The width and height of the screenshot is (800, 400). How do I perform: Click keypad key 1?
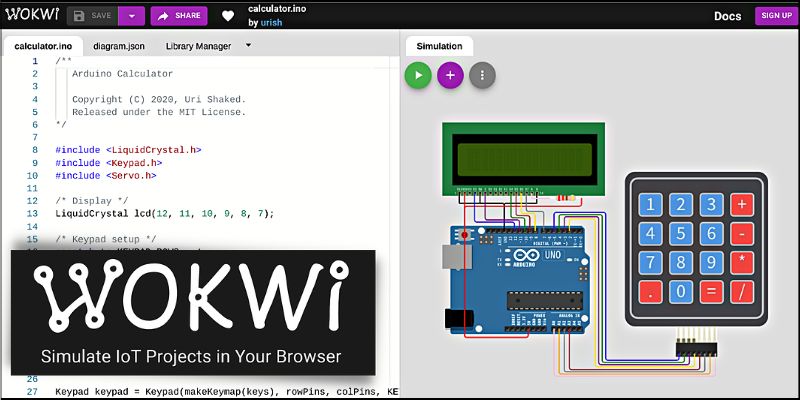coord(651,205)
